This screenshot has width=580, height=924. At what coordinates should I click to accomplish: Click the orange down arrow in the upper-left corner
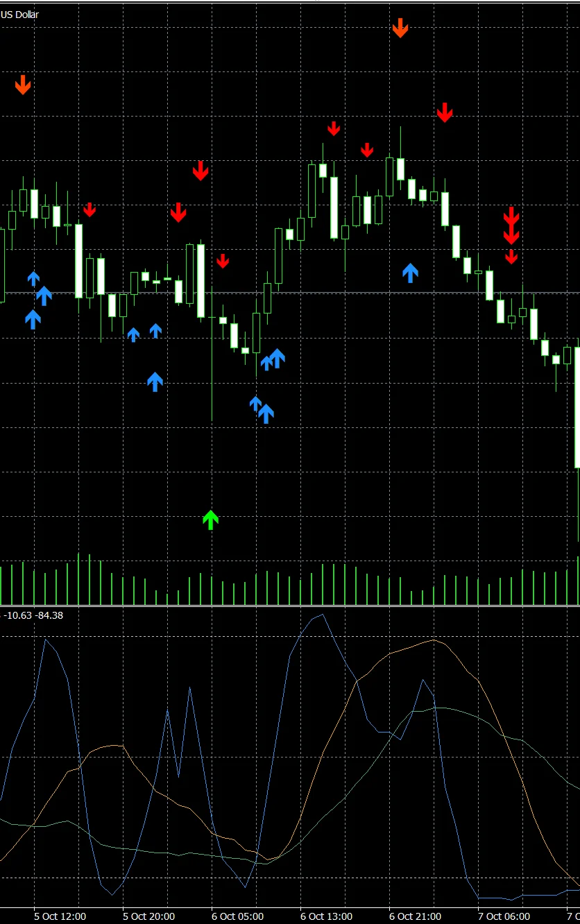(x=23, y=85)
